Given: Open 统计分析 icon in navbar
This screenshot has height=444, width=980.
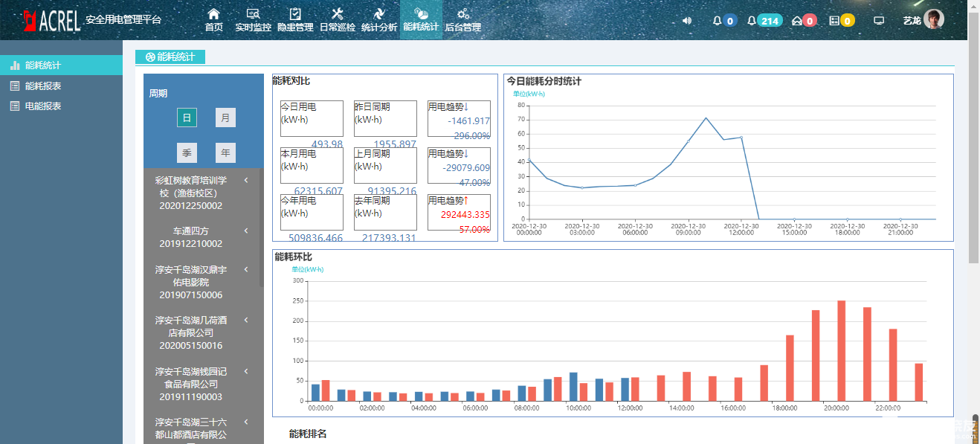Looking at the screenshot, I should click(x=379, y=14).
